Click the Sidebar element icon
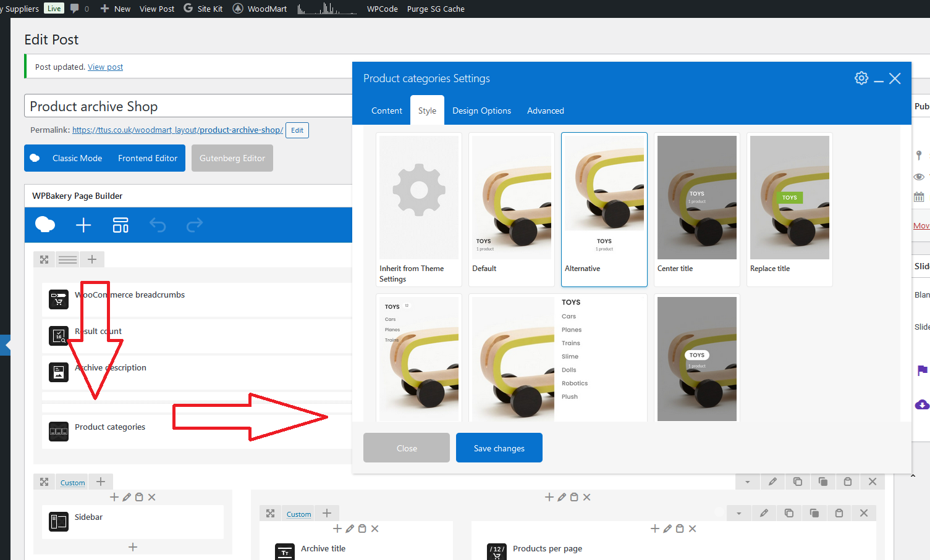The height and width of the screenshot is (560, 930). 59,522
